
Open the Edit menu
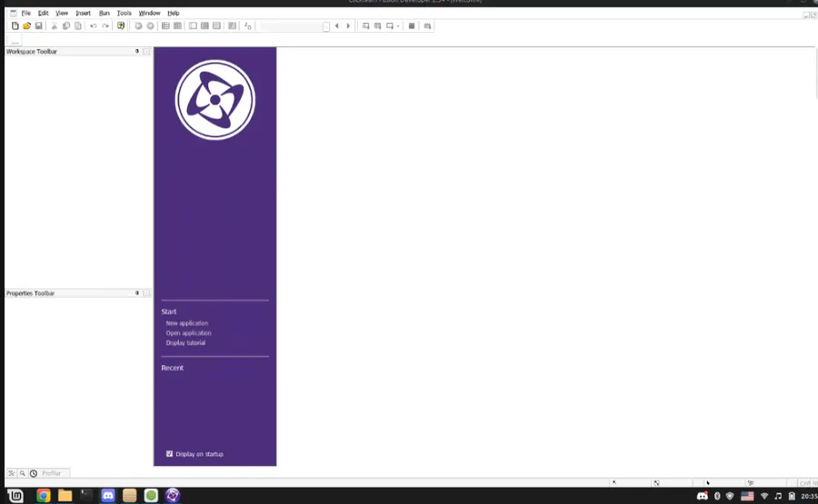[44, 13]
